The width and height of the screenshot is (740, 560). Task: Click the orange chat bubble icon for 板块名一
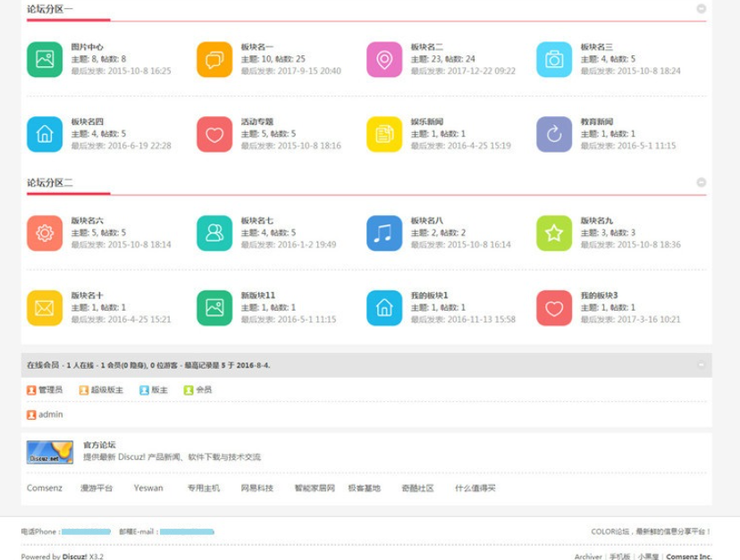pyautogui.click(x=214, y=60)
